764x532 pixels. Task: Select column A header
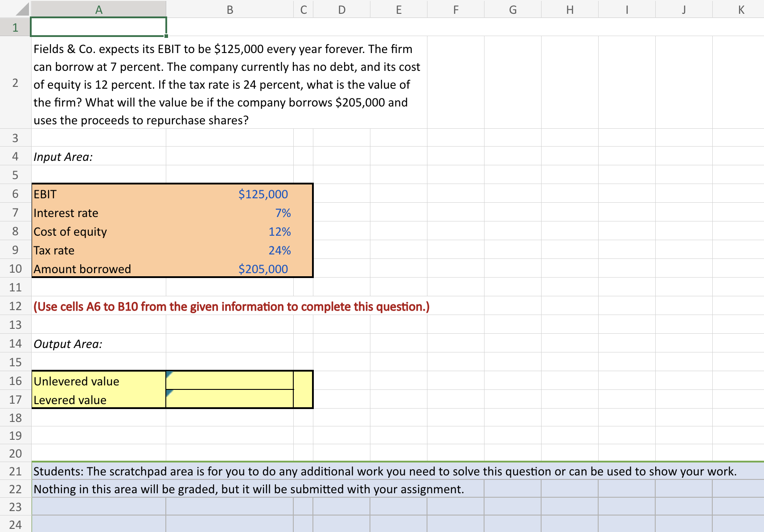point(99,9)
